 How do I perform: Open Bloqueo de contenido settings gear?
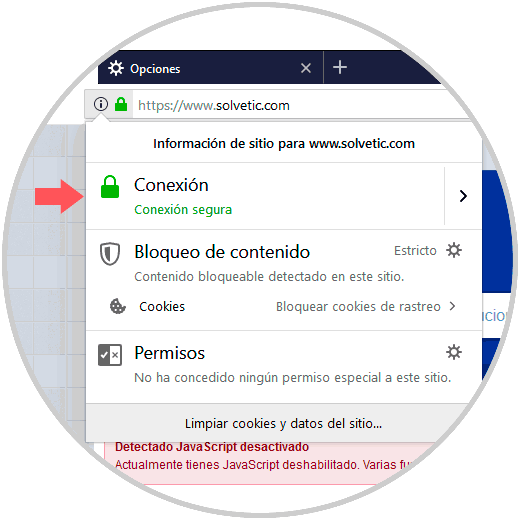(454, 250)
